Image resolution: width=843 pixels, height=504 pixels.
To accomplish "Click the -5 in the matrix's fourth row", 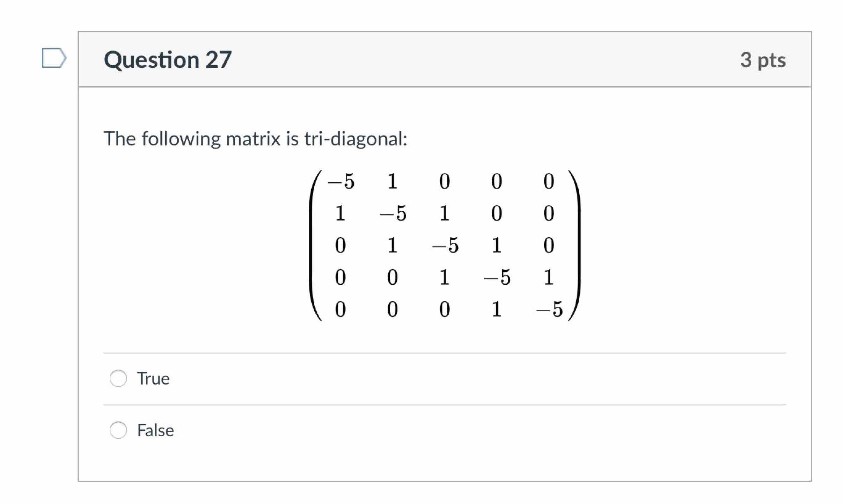I will 497,278.
